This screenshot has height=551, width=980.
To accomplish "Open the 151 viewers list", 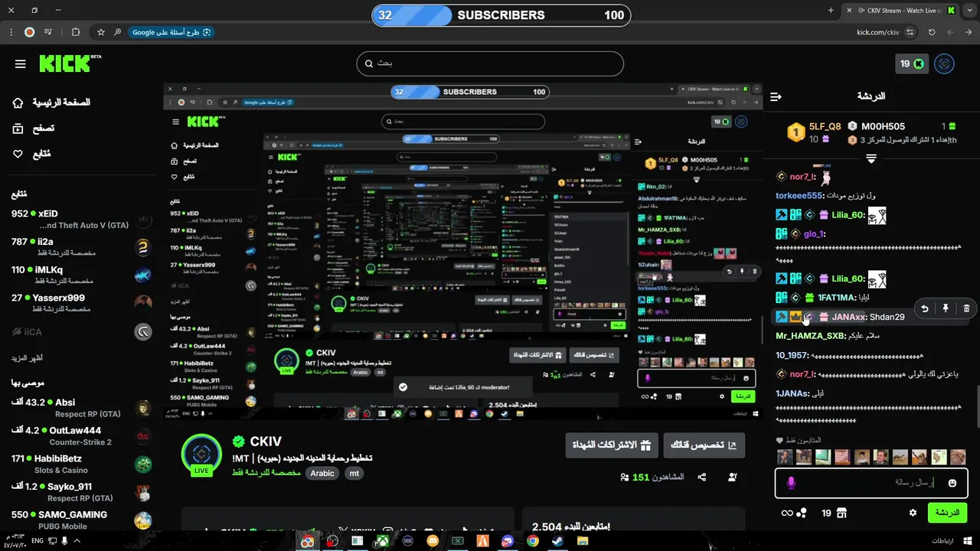I will coord(652,477).
